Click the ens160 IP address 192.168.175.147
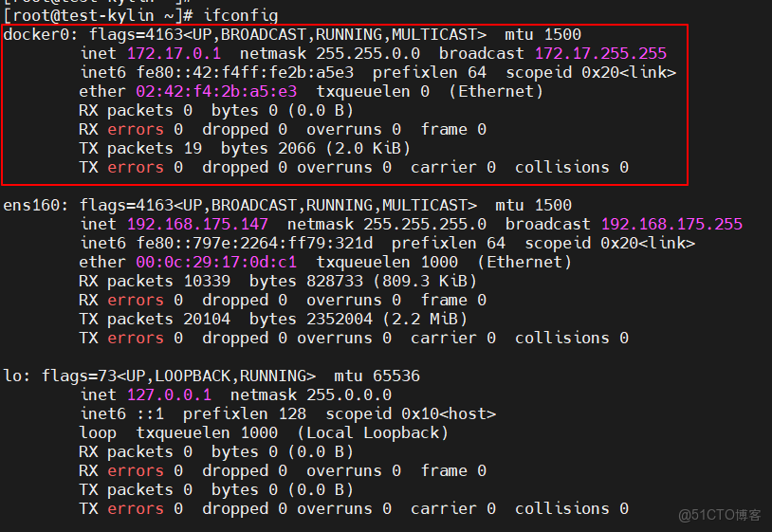The image size is (772, 532). [x=197, y=224]
